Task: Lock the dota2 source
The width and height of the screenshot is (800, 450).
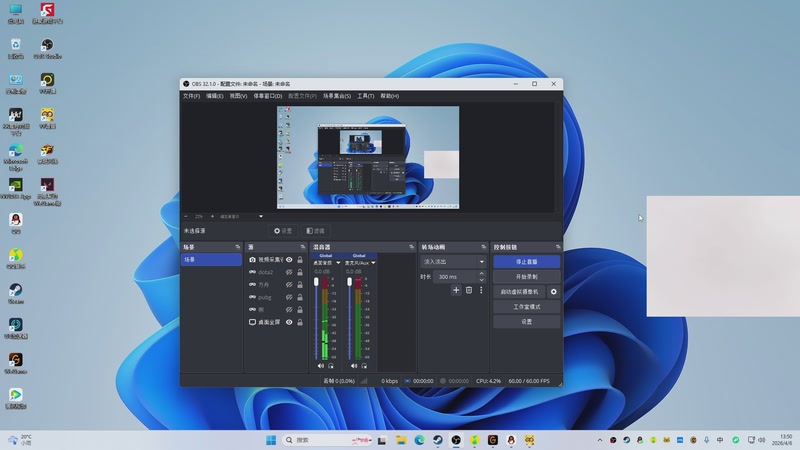Action: click(x=300, y=272)
